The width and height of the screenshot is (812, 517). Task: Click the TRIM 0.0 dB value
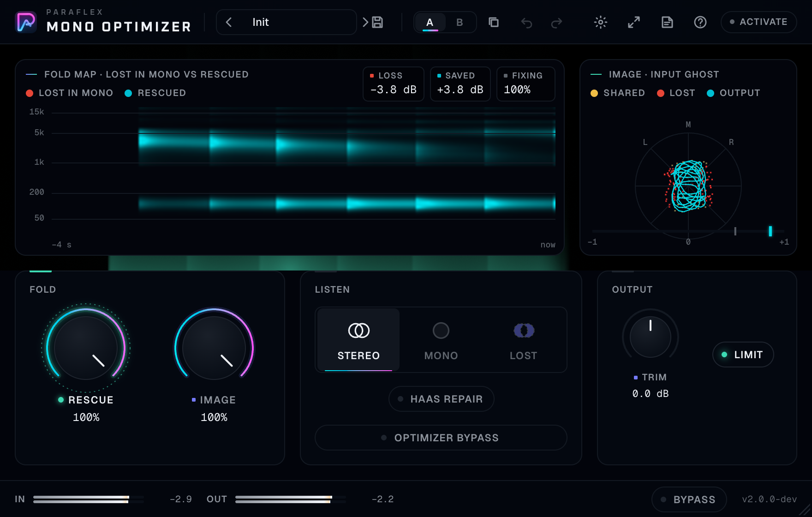tap(651, 394)
